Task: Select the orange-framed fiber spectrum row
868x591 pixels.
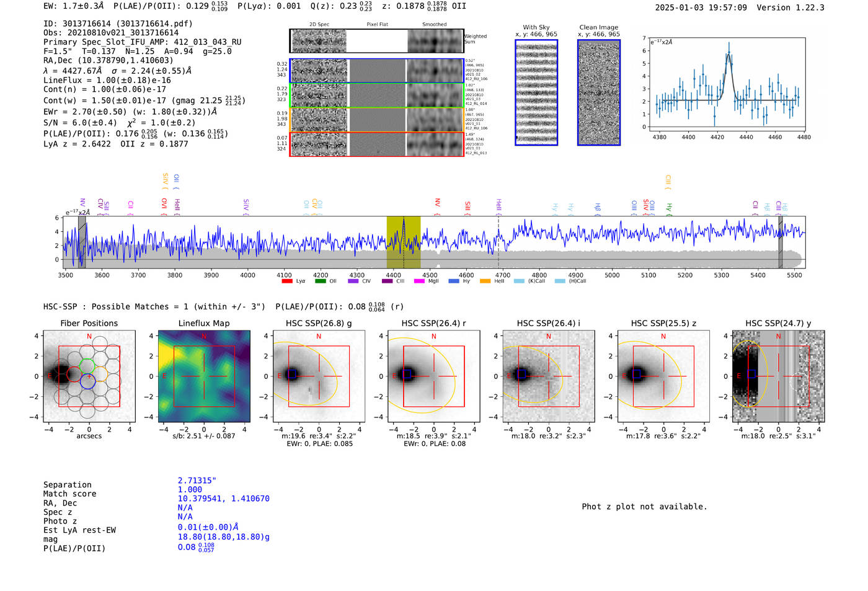Action: pos(376,120)
